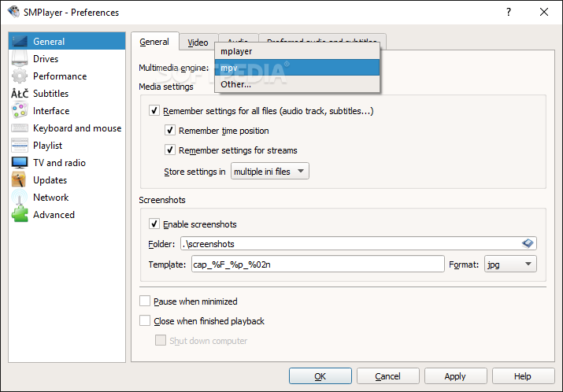
Task: Open Keyboard and mouse preferences
Action: 67,128
